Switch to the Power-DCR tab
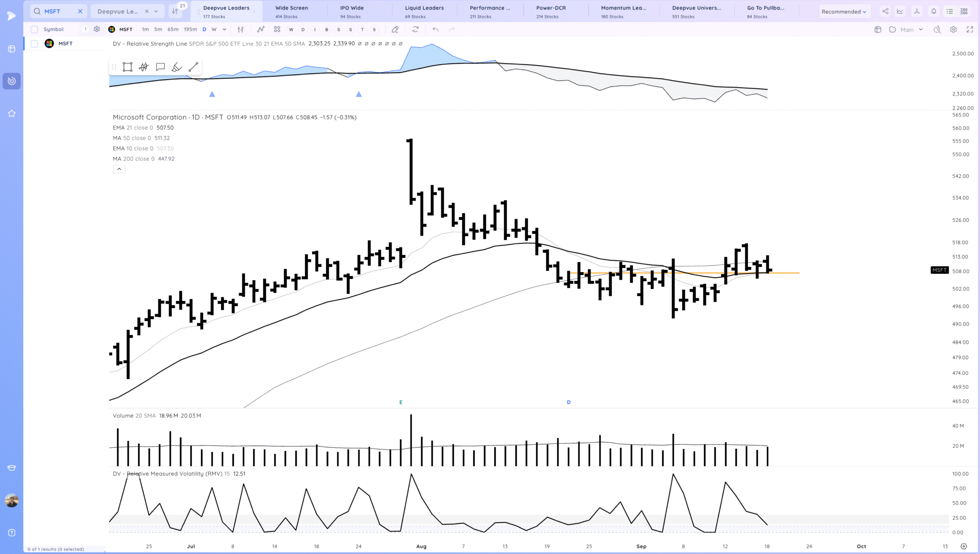This screenshot has height=554, width=980. pyautogui.click(x=551, y=11)
